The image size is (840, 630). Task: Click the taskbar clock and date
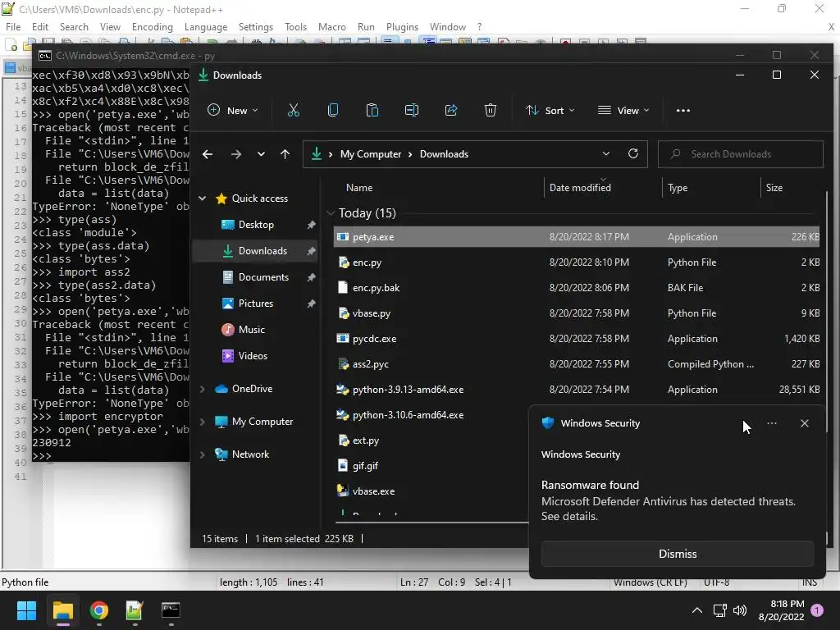782,610
